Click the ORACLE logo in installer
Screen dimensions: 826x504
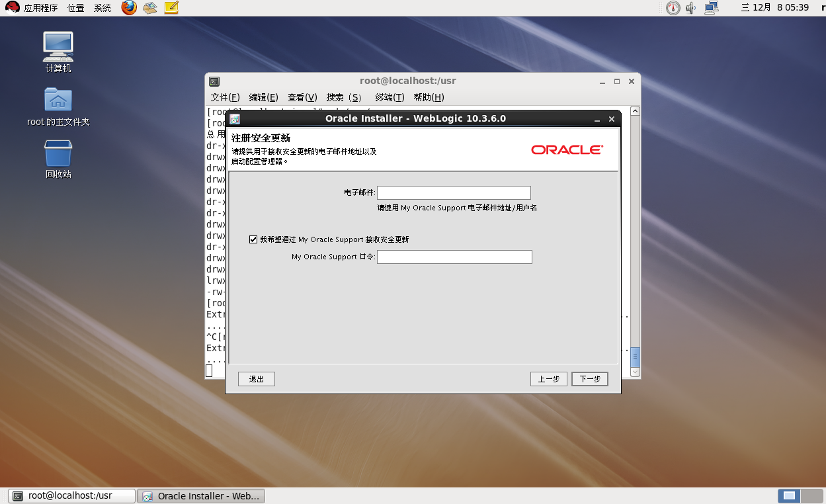pyautogui.click(x=567, y=150)
